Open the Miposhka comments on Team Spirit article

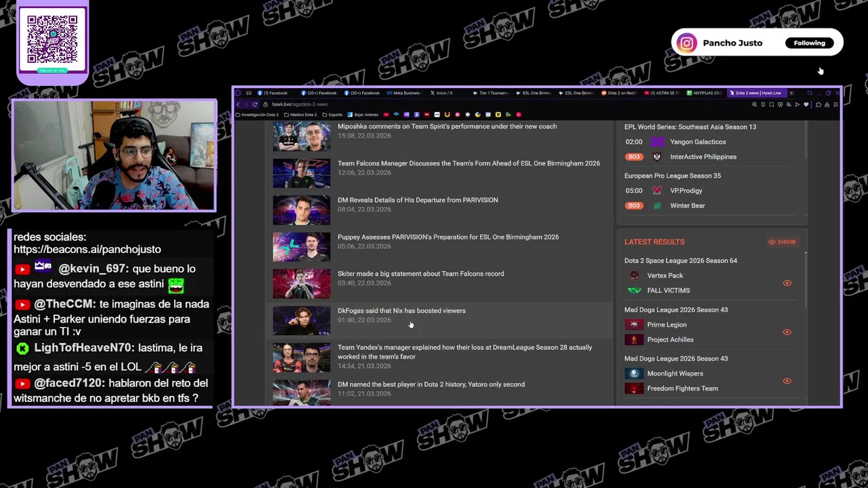click(x=447, y=126)
